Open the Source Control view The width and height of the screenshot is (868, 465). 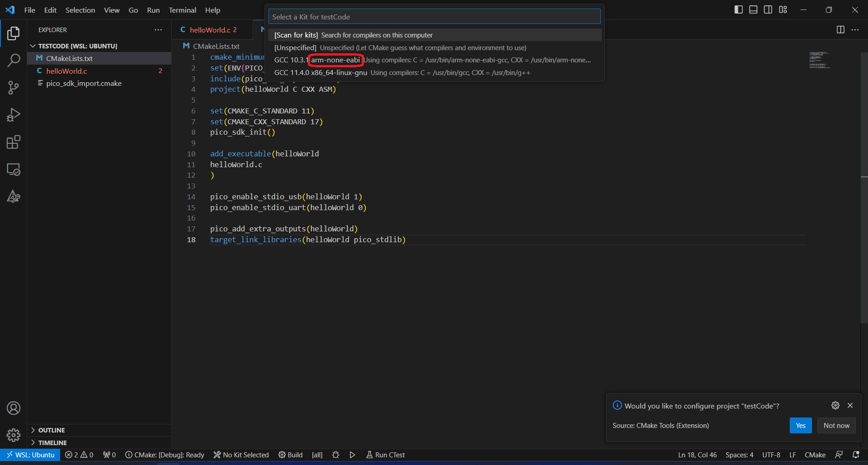click(14, 88)
